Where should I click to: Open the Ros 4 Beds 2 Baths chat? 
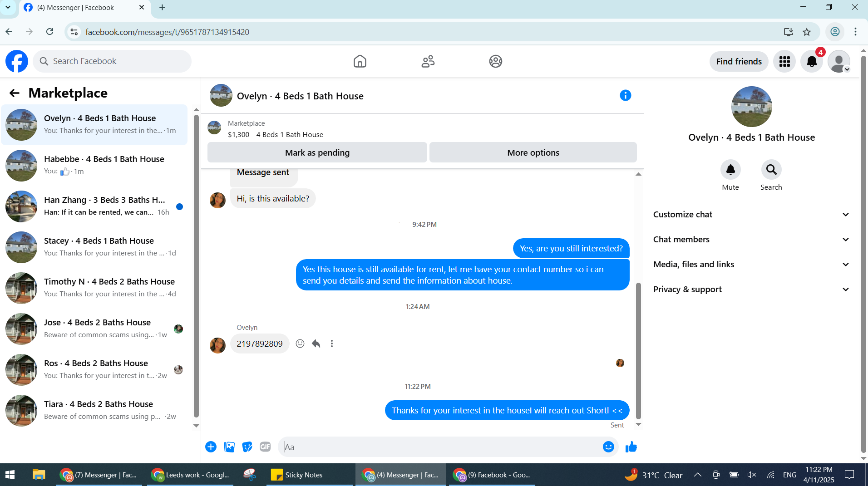(94, 370)
